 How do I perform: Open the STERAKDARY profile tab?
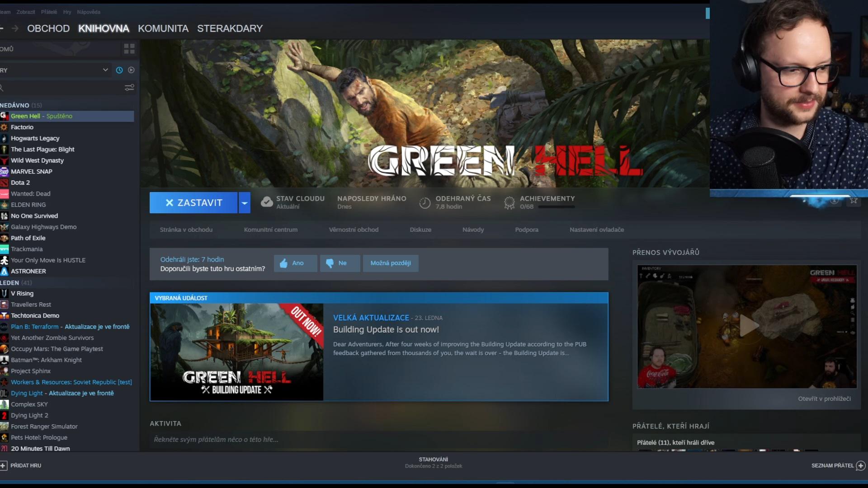coord(230,28)
